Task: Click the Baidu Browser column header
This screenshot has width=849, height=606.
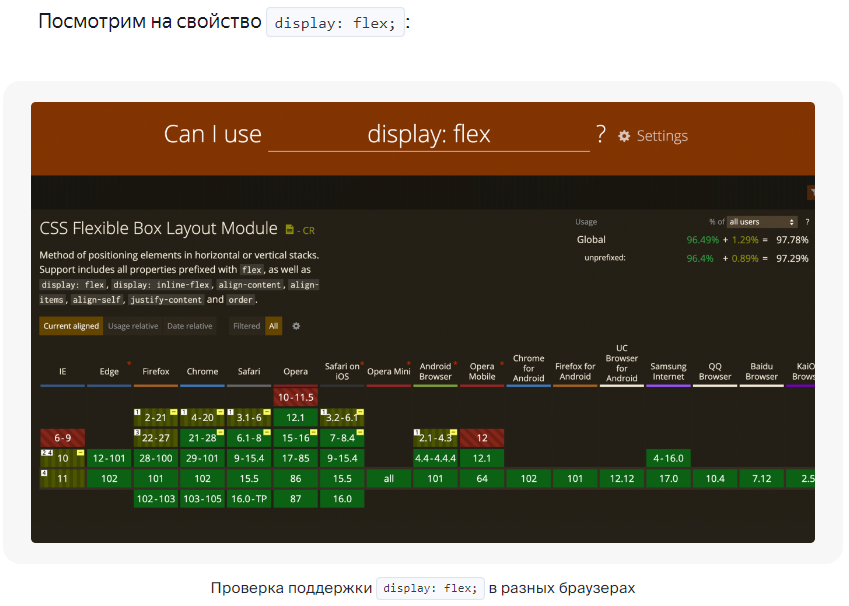Action: pos(761,372)
